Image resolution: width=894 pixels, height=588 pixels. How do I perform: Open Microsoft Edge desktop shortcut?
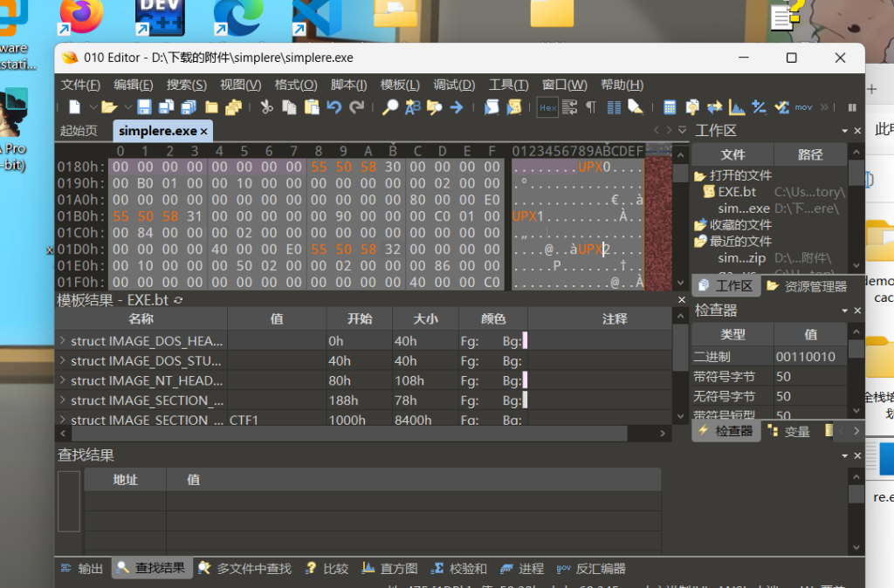[x=238, y=17]
